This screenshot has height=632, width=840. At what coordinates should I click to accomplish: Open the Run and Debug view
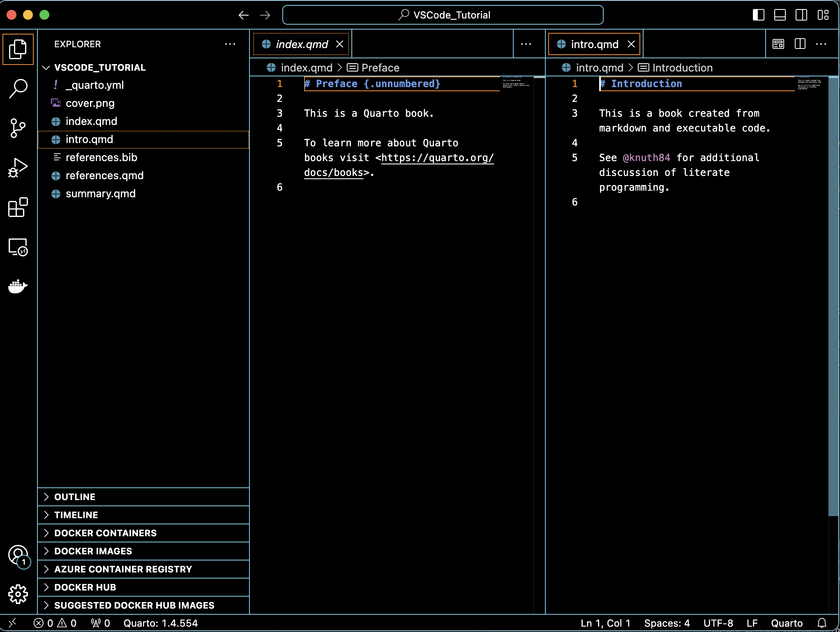pos(18,168)
